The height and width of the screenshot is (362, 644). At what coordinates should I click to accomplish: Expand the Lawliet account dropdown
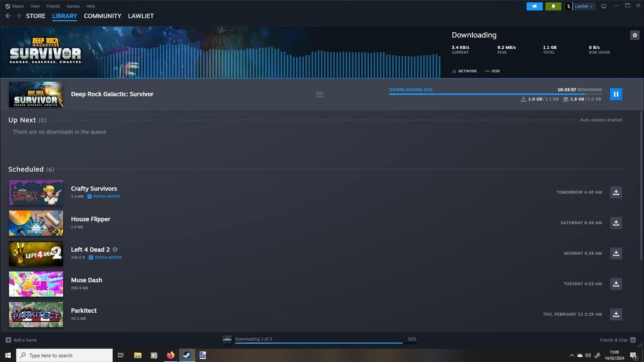coord(583,6)
